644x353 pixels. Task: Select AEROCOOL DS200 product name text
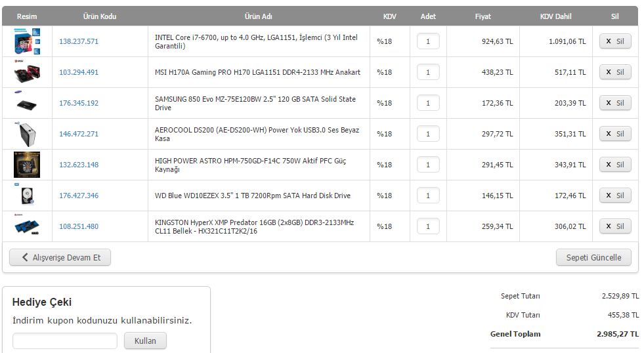(257, 134)
